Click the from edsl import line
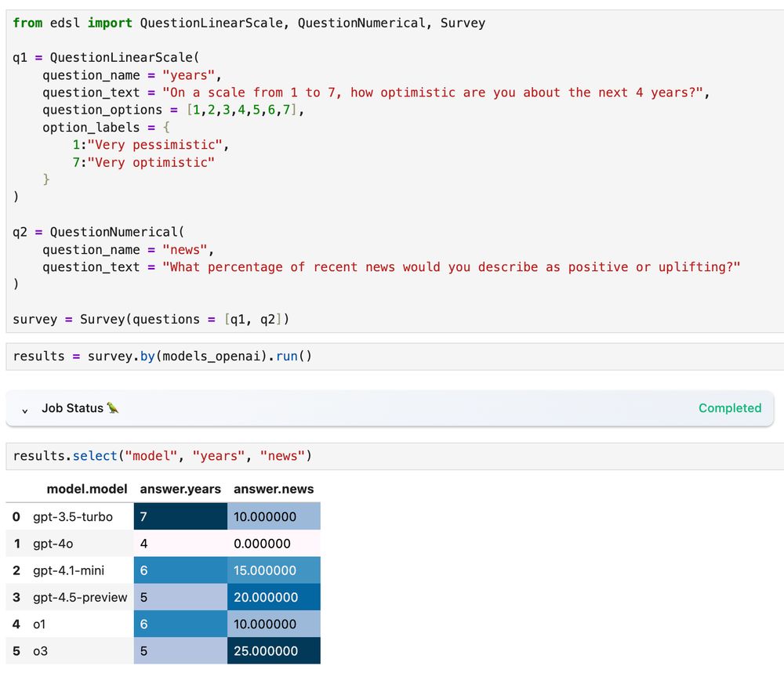This screenshot has width=784, height=673. click(249, 23)
